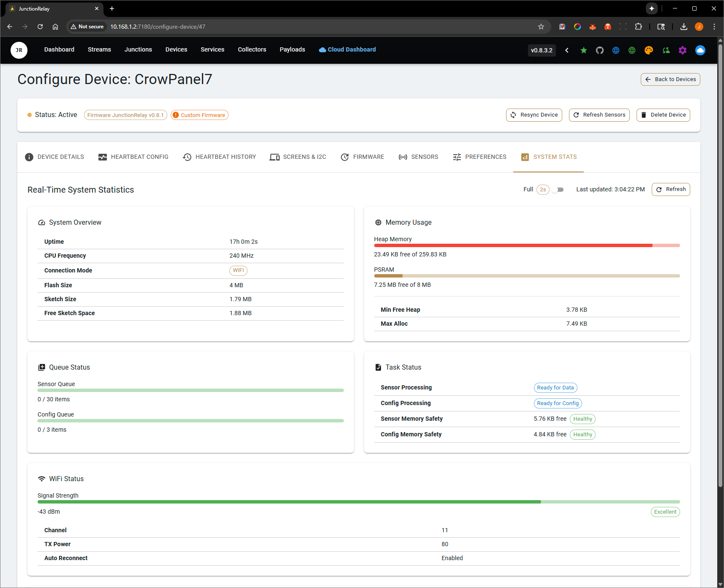
Task: Click the WiFi Signal Strength bar
Action: pos(359,502)
